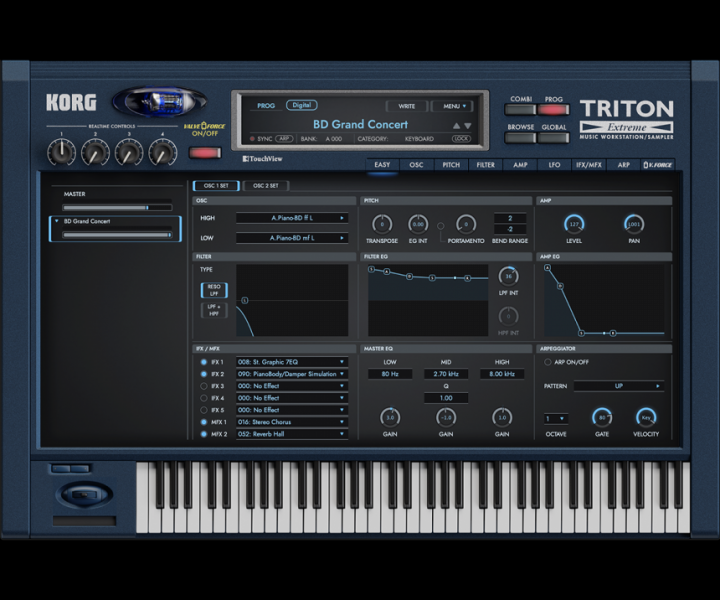
Task: Switch to the IFX/MFX tab
Action: [589, 164]
